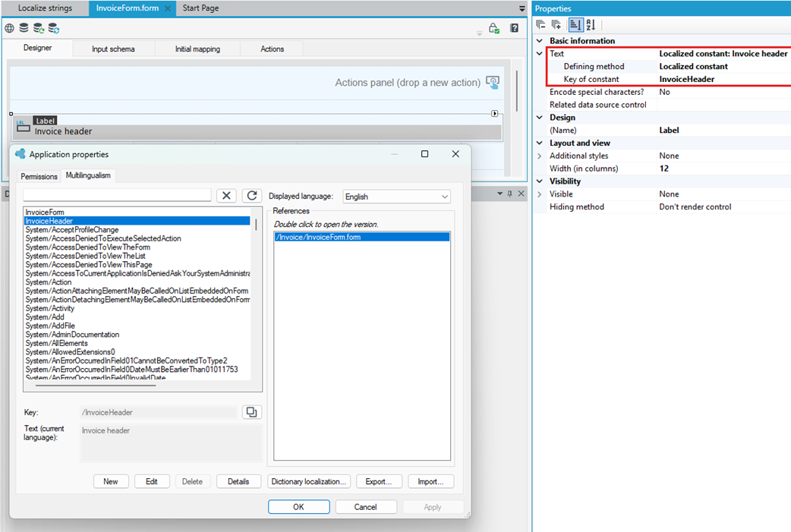Image resolution: width=791 pixels, height=532 pixels.
Task: Collapse the Layout and view section
Action: [x=540, y=143]
